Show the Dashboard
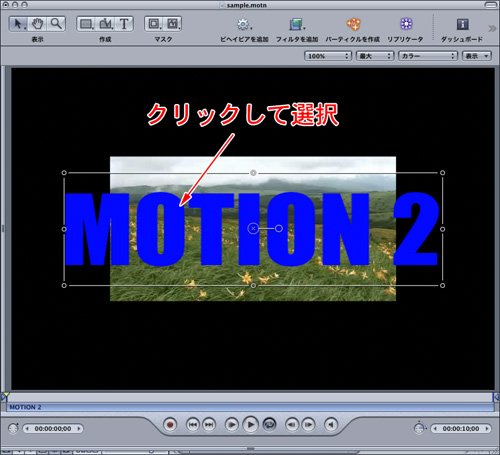500x455 pixels. click(x=462, y=24)
